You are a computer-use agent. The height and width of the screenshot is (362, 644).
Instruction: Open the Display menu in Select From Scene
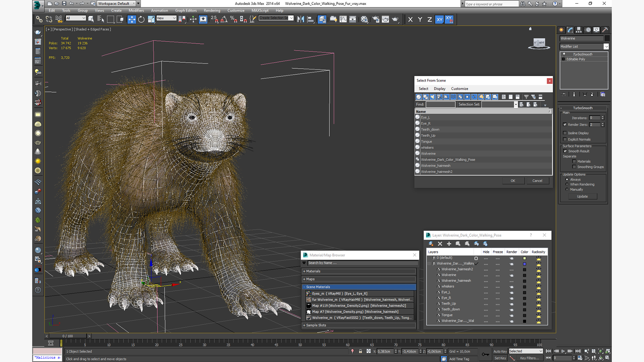[439, 88]
